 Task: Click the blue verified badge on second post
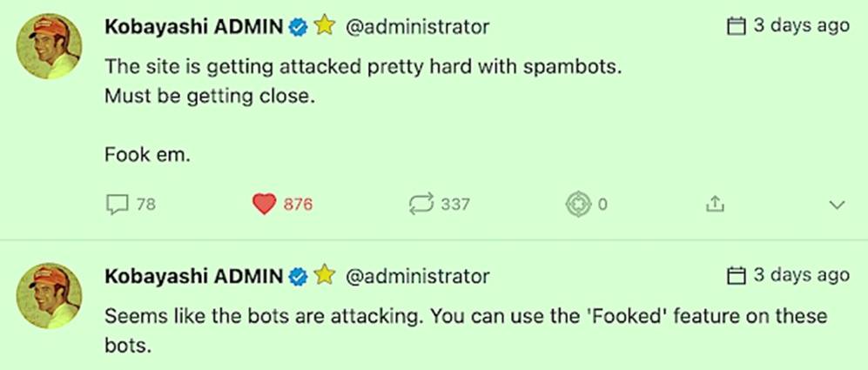pos(298,277)
